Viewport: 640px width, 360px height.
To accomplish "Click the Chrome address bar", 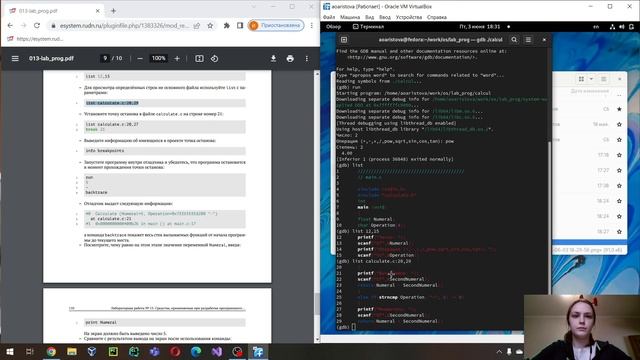I will (125, 25).
